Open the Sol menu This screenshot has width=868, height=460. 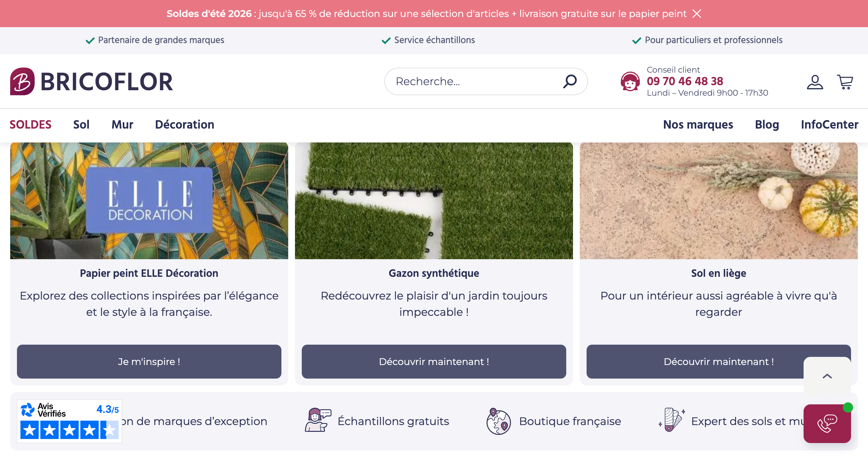[81, 125]
